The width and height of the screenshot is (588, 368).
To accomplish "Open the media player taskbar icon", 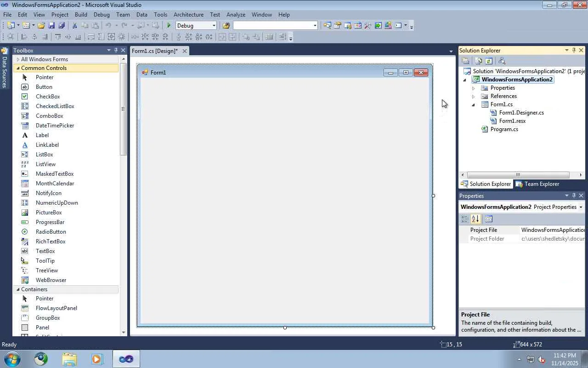I will click(x=97, y=359).
